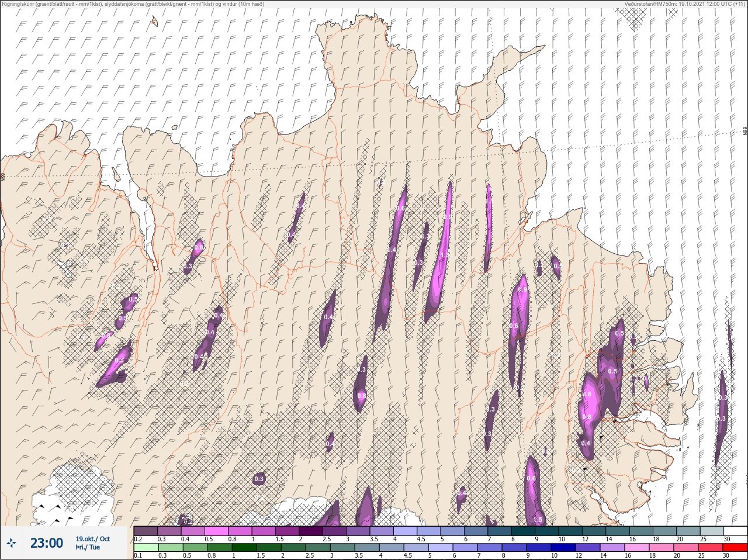Click the 23:00 forecast time display
This screenshot has height=560, width=748.
coord(47,543)
